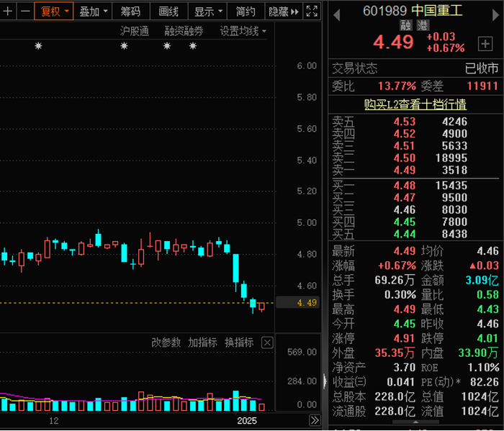Expand the 叠加 overlay dropdown
Screen dimensions: 504x431
(93, 12)
